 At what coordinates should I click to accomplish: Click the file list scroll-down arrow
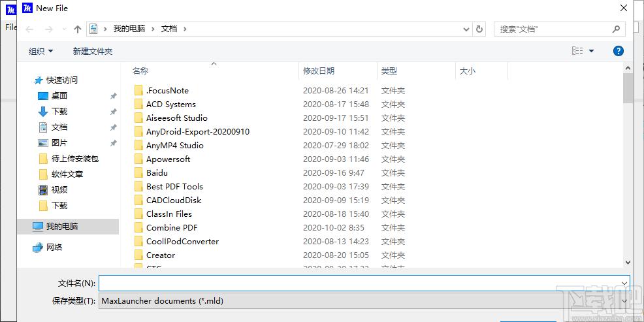(628, 262)
